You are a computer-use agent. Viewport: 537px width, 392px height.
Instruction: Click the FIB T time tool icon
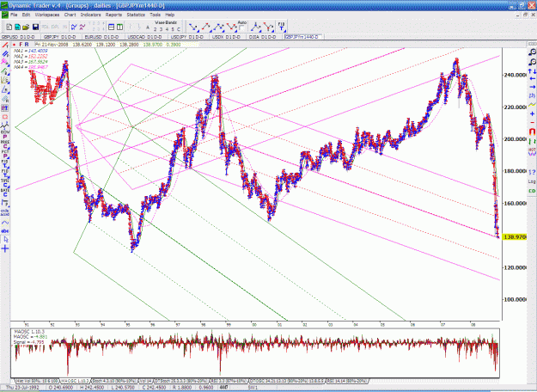[x=281, y=27]
